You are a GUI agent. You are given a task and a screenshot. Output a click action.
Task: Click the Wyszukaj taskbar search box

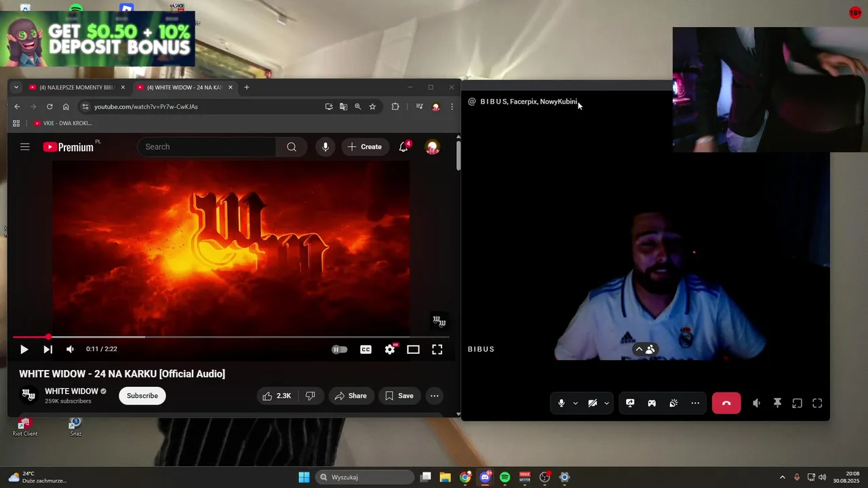click(365, 477)
